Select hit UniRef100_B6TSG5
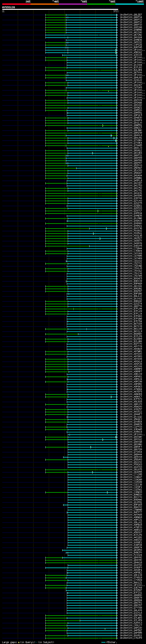 131,324
